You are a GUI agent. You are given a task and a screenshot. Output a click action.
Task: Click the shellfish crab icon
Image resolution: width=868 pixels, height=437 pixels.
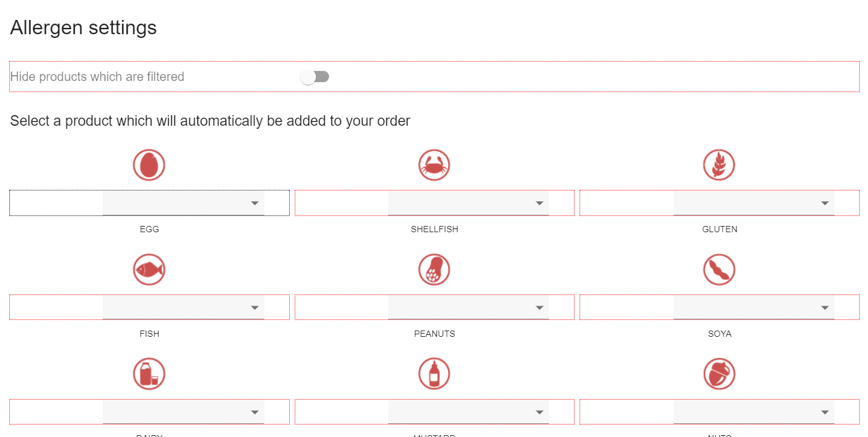pos(434,165)
